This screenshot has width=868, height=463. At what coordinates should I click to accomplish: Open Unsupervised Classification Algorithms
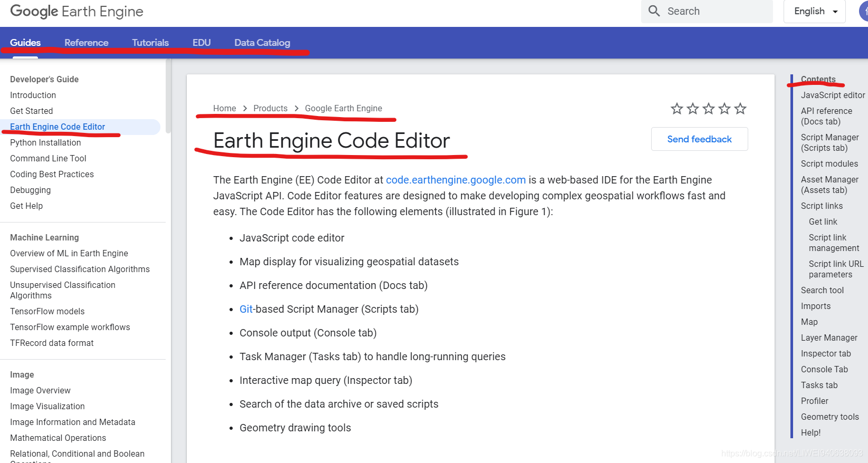pyautogui.click(x=63, y=290)
